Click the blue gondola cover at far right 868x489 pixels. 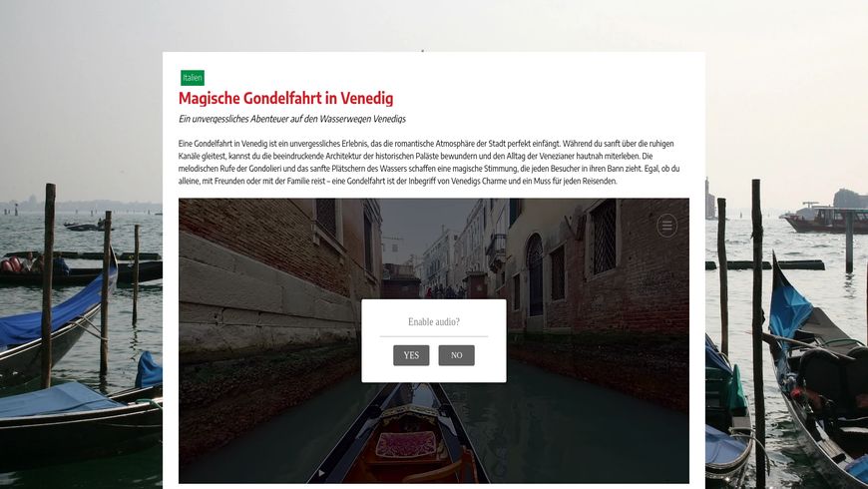pos(789,301)
